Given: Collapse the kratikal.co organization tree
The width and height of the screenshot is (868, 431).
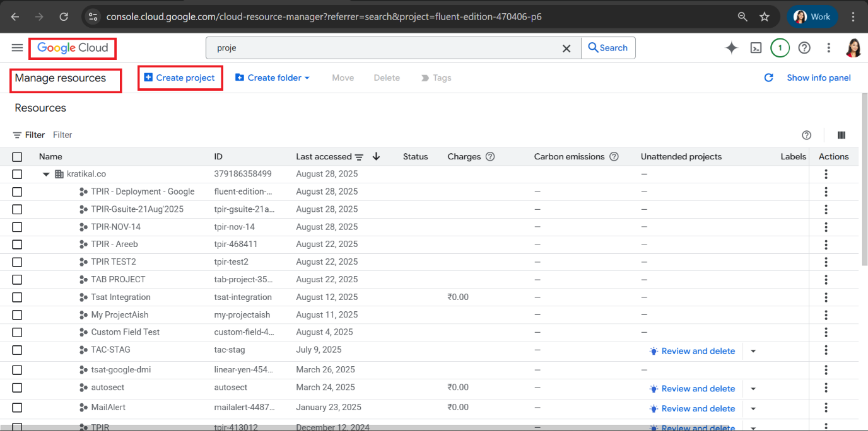Looking at the screenshot, I should (46, 175).
